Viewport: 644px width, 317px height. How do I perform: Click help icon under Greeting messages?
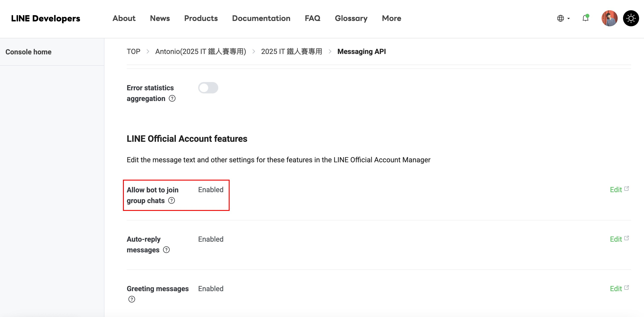click(132, 299)
